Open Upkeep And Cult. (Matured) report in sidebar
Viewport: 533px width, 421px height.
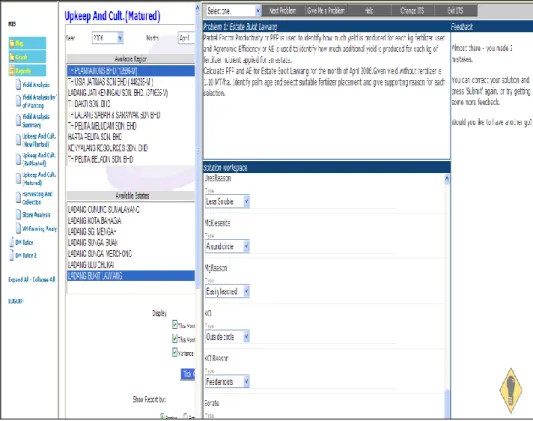pyautogui.click(x=39, y=178)
